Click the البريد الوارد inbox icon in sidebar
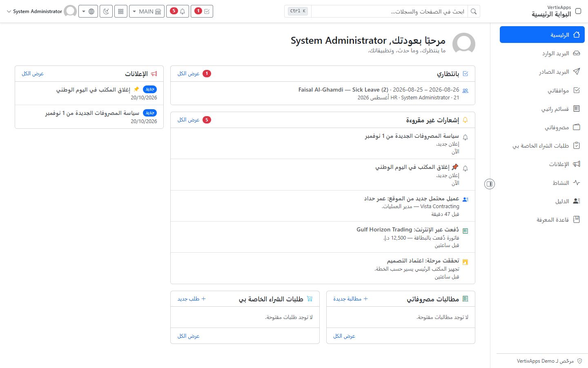This screenshot has width=588, height=368. point(577,53)
